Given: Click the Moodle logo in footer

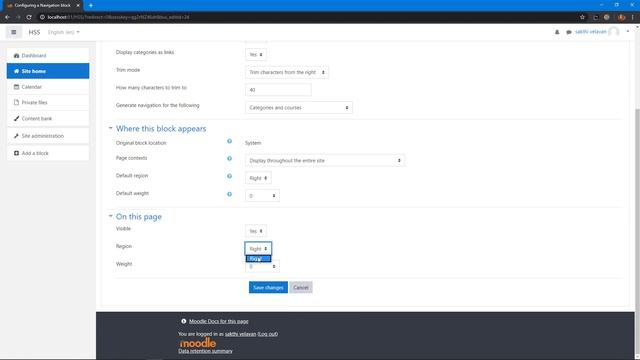Looking at the screenshot, I should [x=198, y=342].
